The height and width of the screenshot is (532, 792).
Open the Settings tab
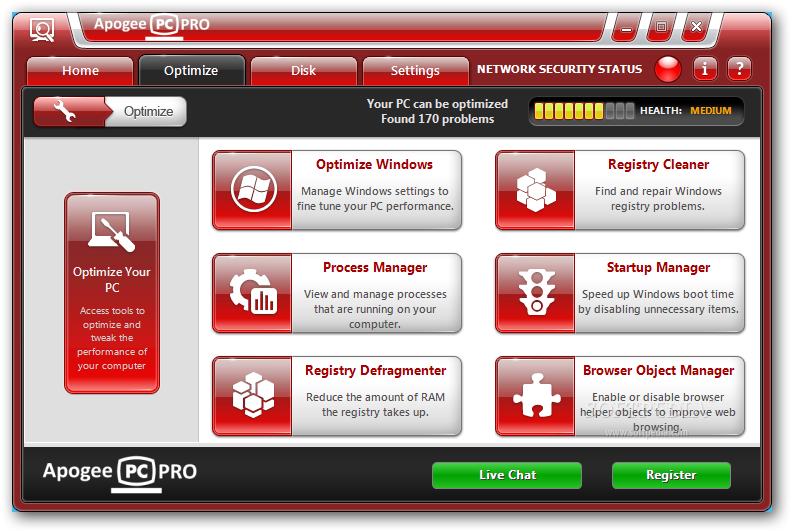coord(415,70)
